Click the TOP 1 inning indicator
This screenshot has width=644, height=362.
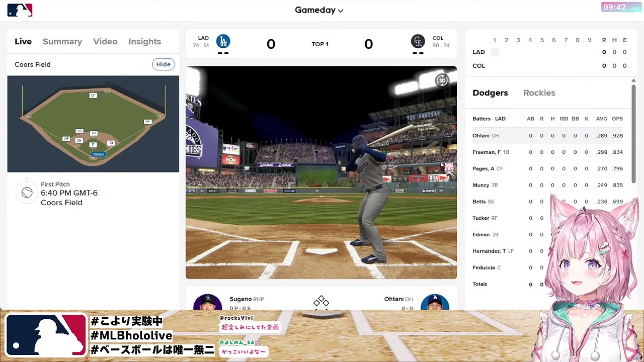tap(320, 44)
